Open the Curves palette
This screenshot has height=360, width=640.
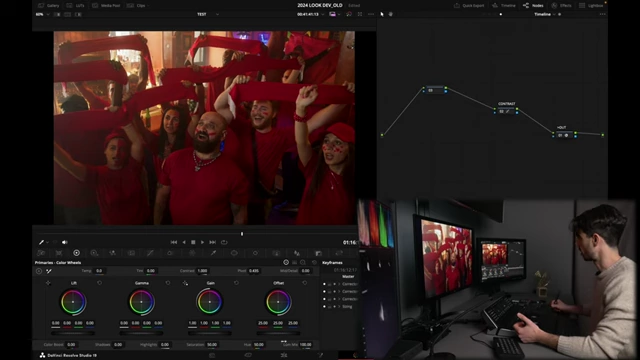pyautogui.click(x=150, y=253)
